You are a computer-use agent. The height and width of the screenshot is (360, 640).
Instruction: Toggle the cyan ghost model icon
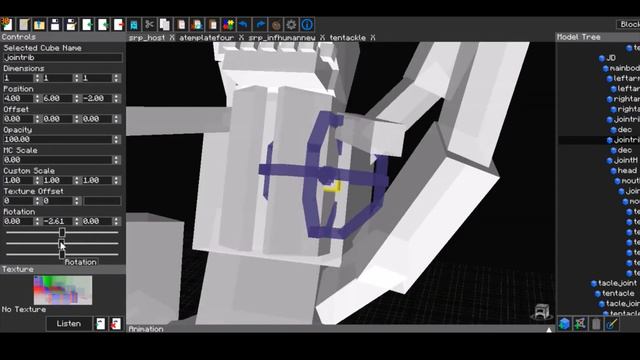[x=134, y=24]
